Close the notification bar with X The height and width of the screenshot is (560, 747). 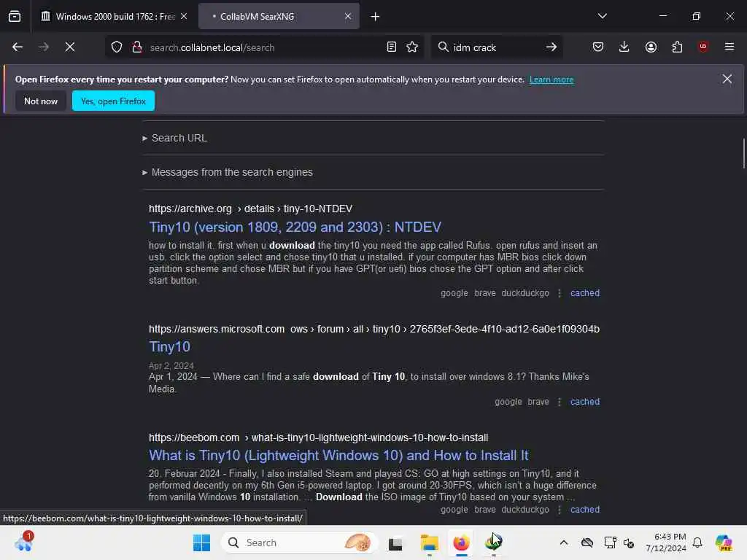click(x=727, y=79)
